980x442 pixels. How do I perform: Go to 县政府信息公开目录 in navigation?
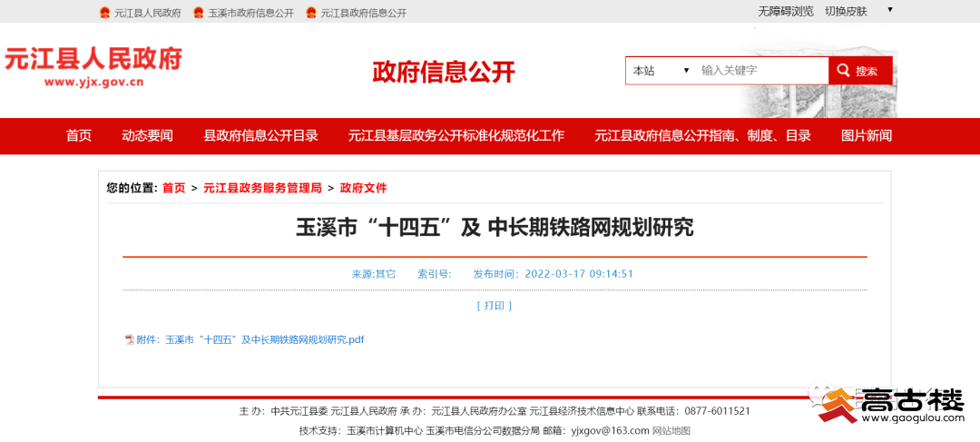pyautogui.click(x=260, y=136)
